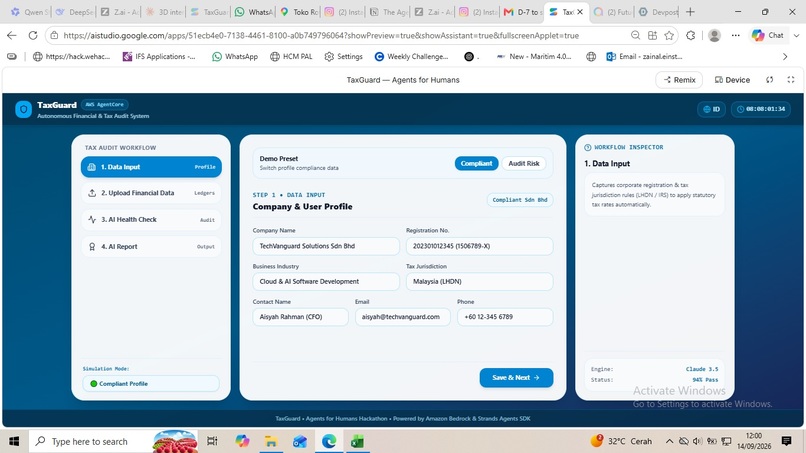Open Outlook from the taskbar
This screenshot has width=806, height=453.
coord(300,441)
